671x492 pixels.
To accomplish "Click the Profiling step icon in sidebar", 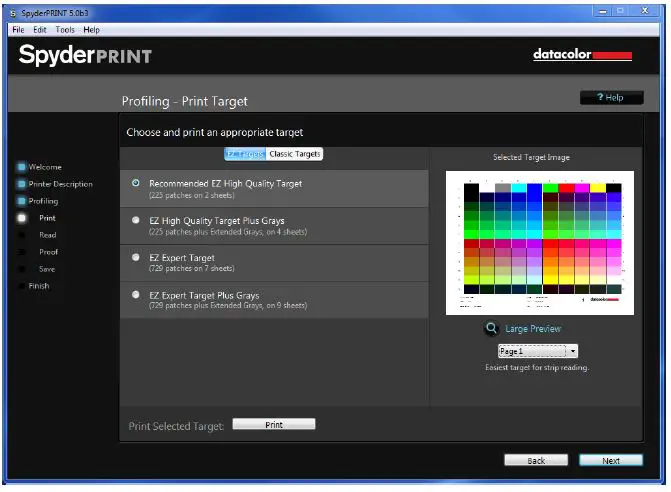I will pos(21,201).
